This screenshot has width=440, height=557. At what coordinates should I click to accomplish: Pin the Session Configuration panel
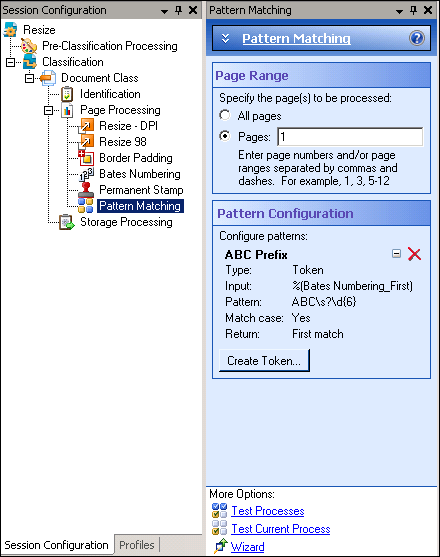click(x=178, y=10)
